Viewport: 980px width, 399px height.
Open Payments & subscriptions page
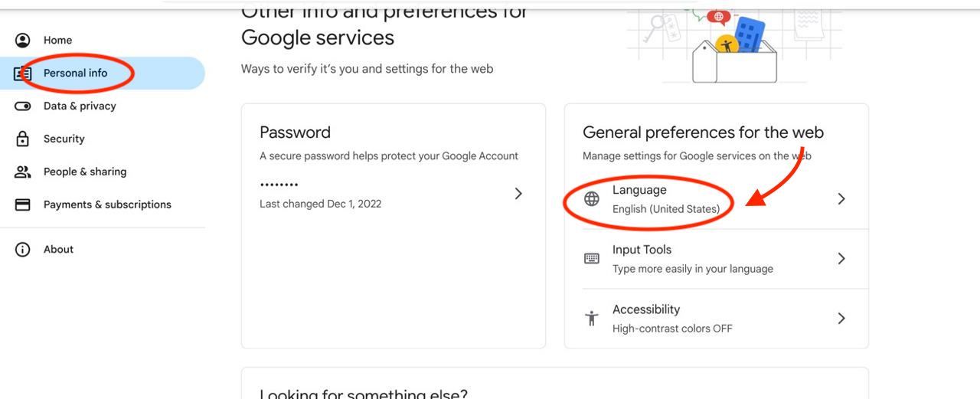tap(107, 205)
